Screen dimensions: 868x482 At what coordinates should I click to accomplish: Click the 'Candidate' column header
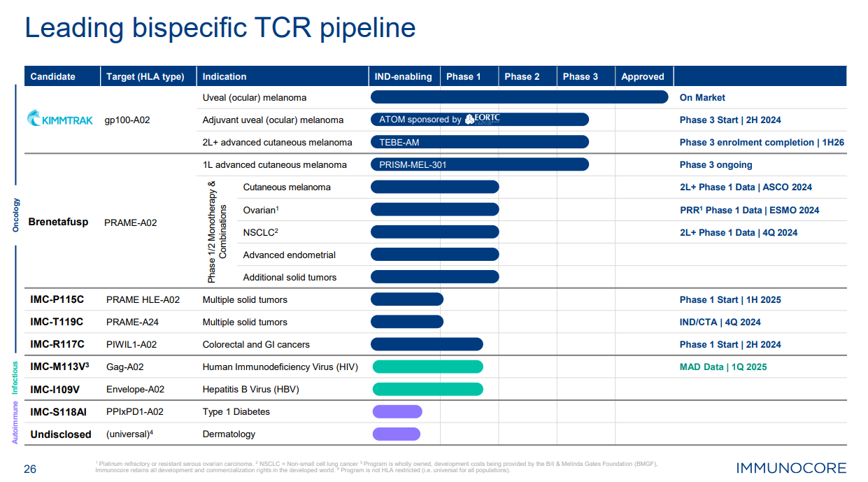pos(53,76)
